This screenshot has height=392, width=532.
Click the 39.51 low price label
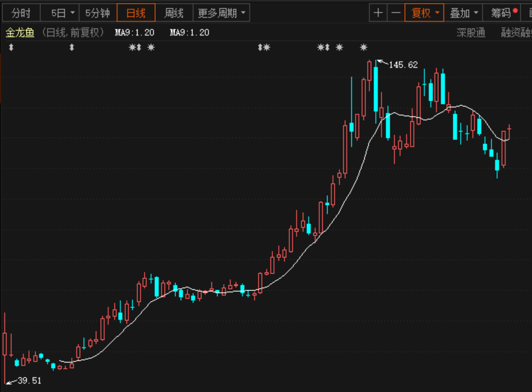click(30, 381)
